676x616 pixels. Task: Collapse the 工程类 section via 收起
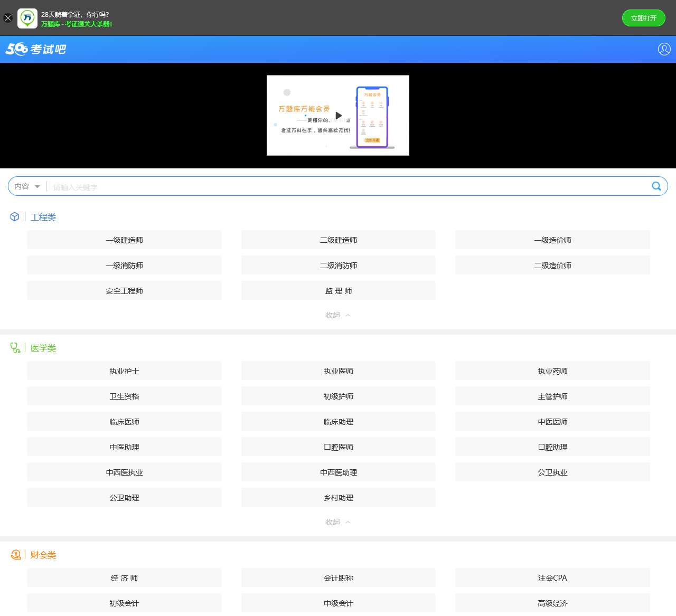tap(337, 315)
